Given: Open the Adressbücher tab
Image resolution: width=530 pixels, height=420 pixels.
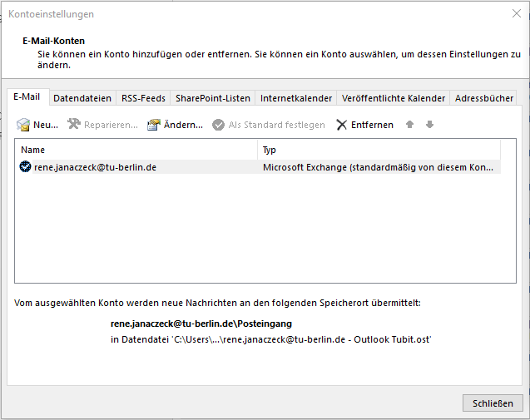Looking at the screenshot, I should 483,98.
